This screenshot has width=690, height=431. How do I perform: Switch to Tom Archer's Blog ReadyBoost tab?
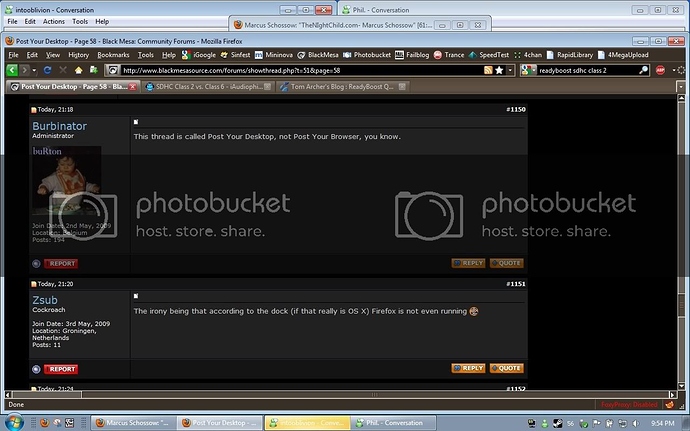pos(342,87)
